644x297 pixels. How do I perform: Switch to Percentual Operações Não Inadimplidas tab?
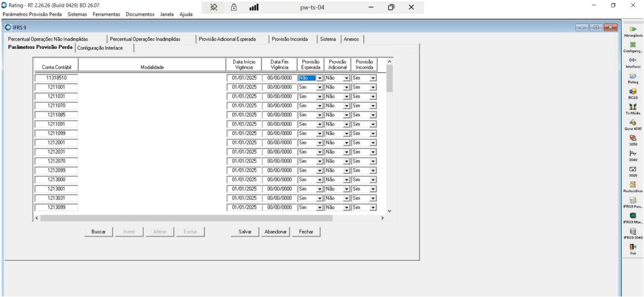point(56,39)
